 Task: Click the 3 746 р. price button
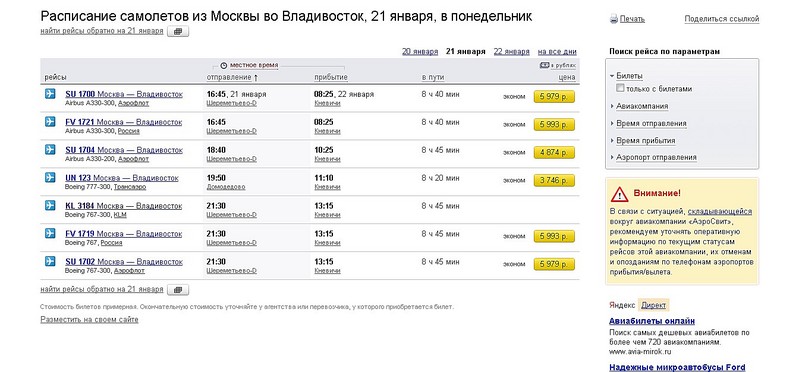tap(554, 180)
